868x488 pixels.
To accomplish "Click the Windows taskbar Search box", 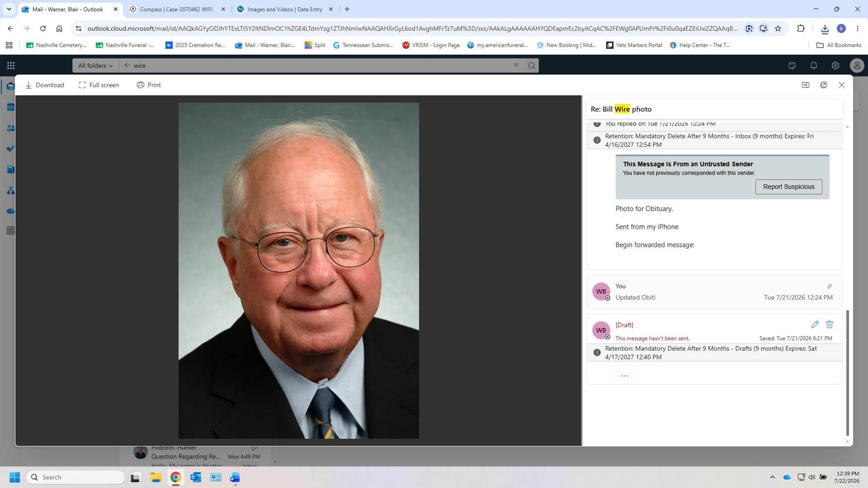I will pos(76,477).
